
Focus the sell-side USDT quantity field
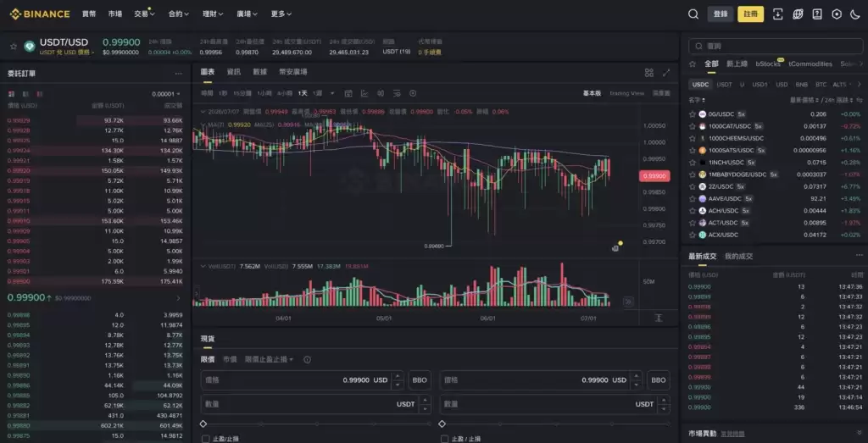click(554, 404)
